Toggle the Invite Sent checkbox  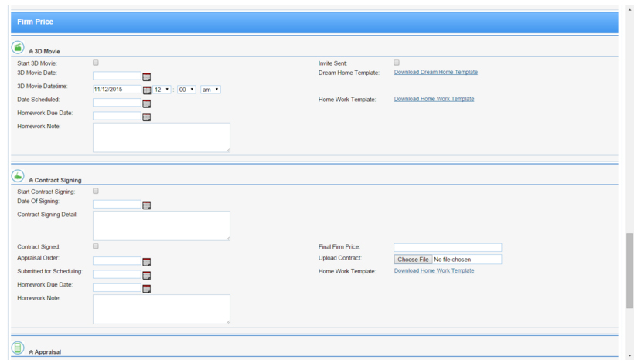(x=397, y=63)
